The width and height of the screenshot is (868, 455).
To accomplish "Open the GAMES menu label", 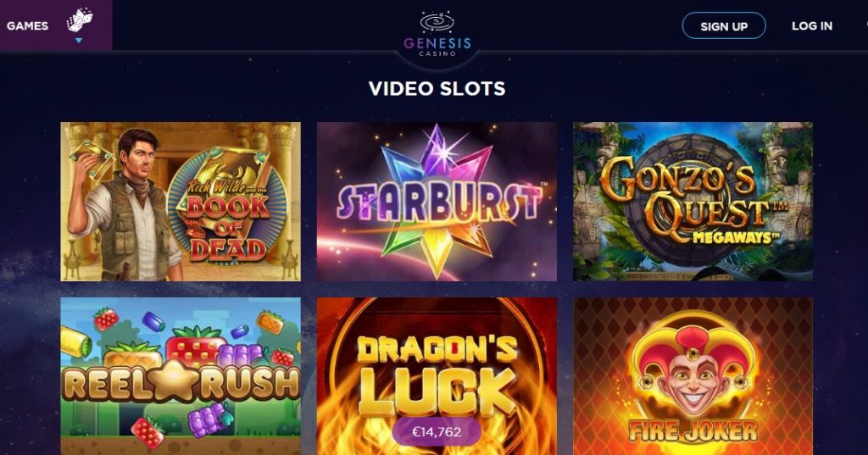I will pyautogui.click(x=27, y=26).
